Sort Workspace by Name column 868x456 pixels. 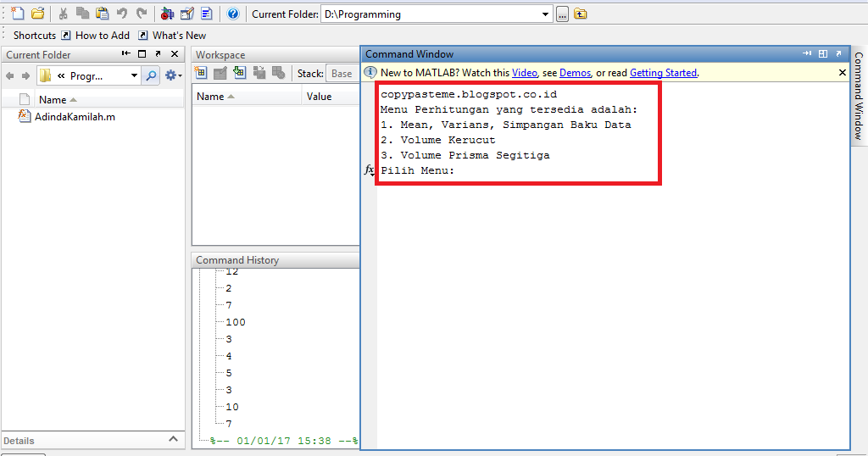[x=247, y=97]
